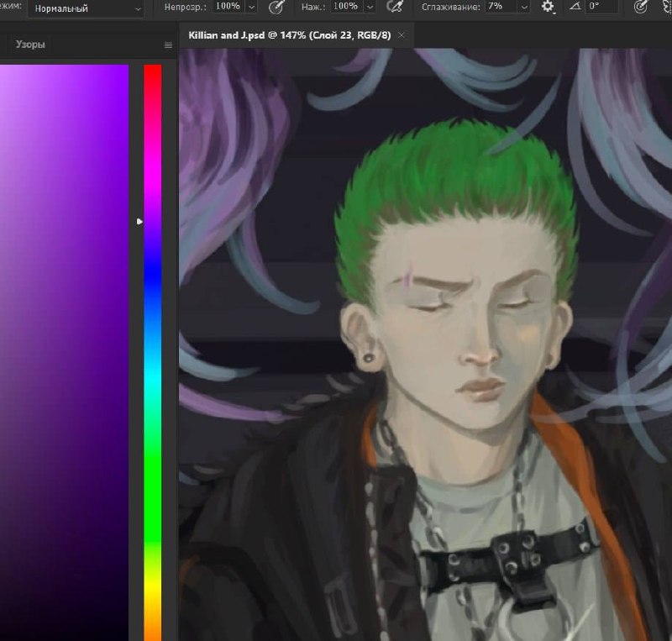
Task: Click the brush angle 0° field
Action: tap(602, 6)
